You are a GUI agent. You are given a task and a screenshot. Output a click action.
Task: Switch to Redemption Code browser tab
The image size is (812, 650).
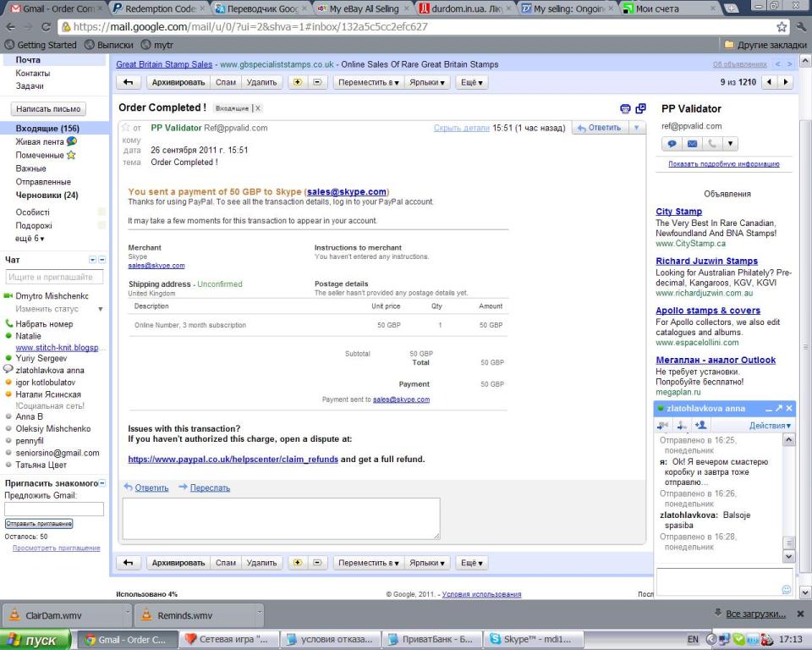click(x=160, y=8)
